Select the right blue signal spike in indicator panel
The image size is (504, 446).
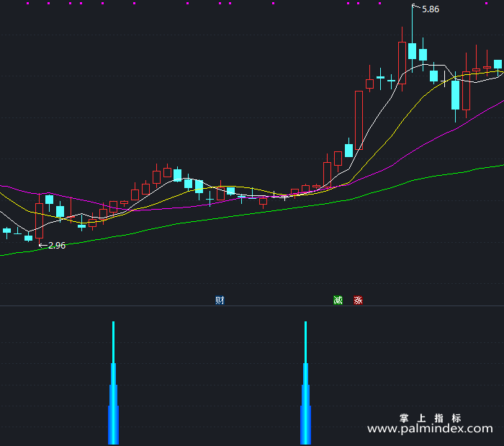306,383
